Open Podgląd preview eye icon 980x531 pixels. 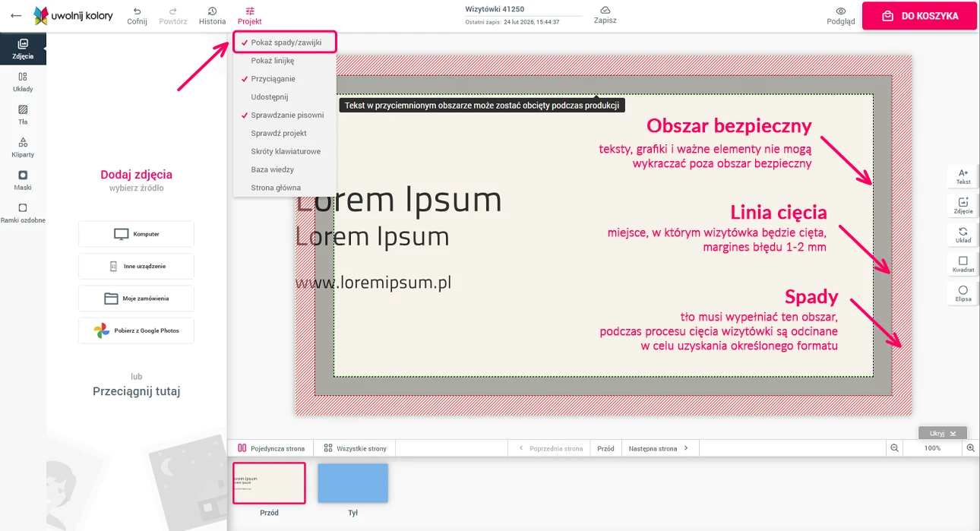(840, 11)
